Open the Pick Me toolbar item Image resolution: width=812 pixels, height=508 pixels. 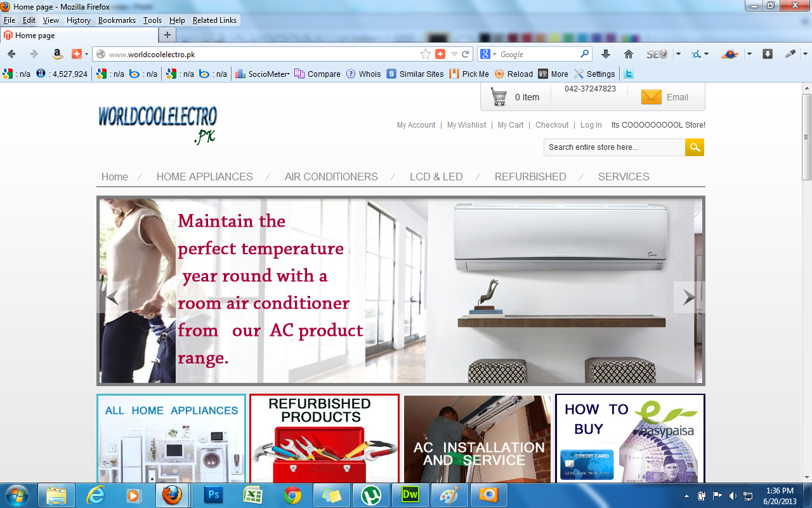coord(469,74)
